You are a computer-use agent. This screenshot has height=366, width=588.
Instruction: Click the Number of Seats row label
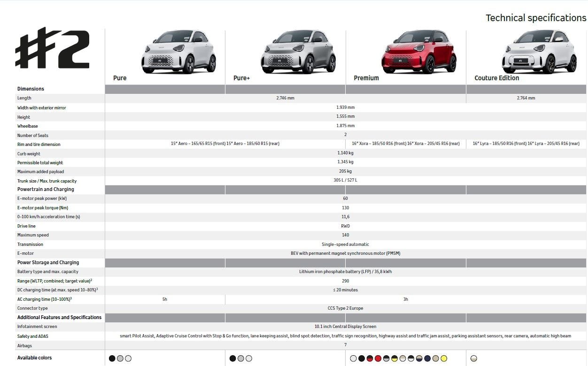point(33,135)
